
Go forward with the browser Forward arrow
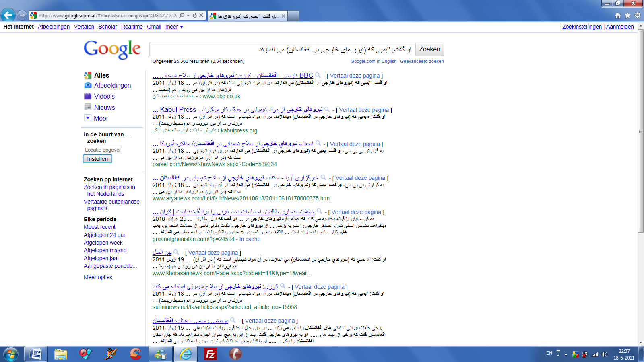22,15
